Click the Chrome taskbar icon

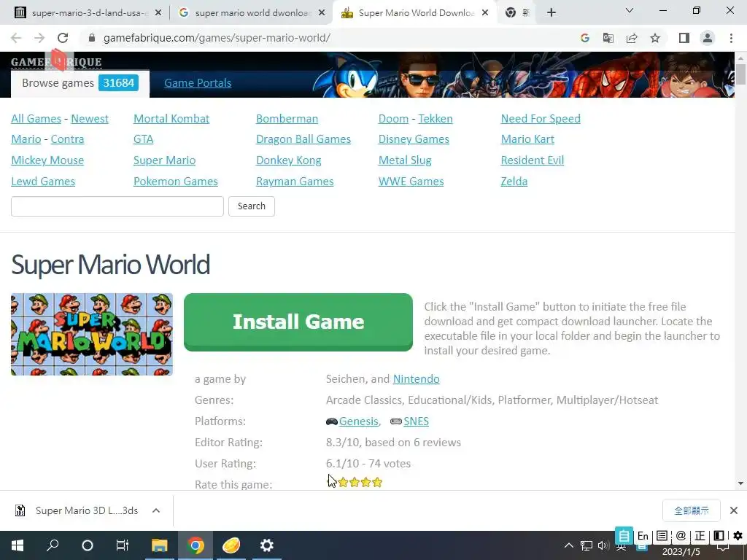196,545
